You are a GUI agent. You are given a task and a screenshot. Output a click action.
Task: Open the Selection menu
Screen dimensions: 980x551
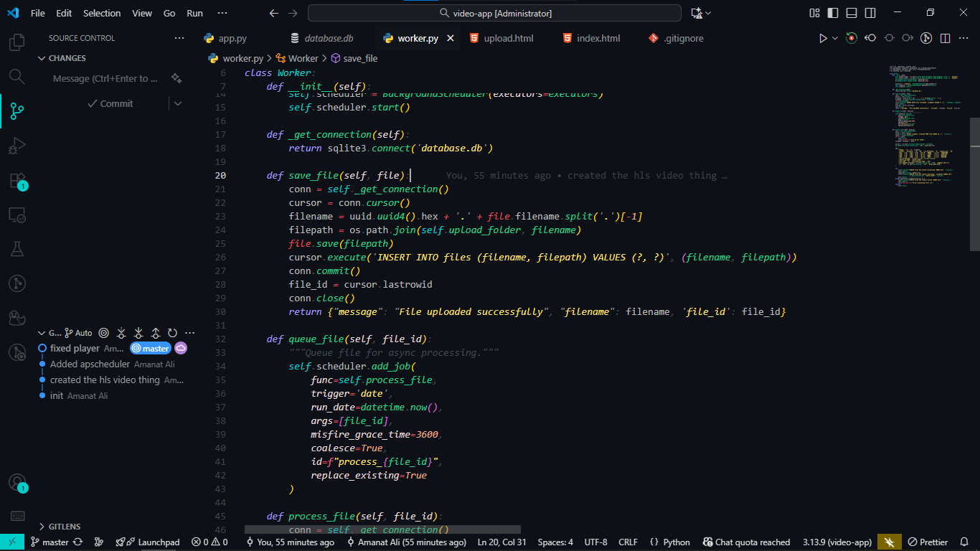(102, 13)
